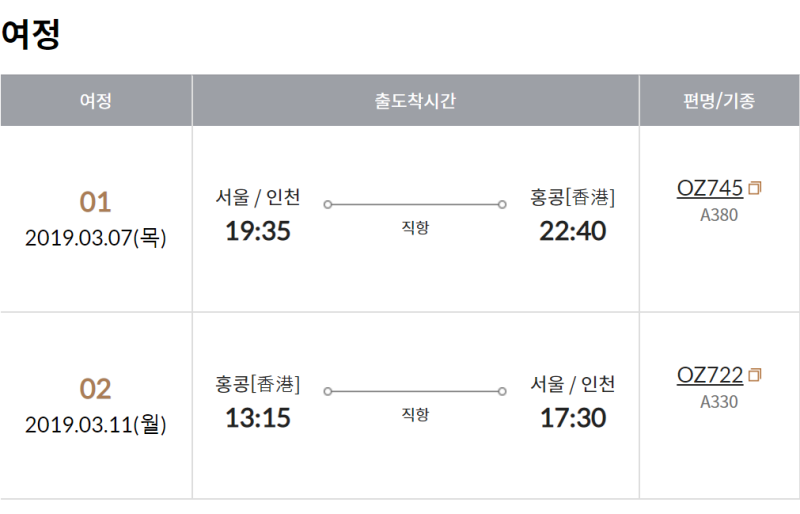Click the 편명/기종 column header
This screenshot has width=800, height=514.
tap(719, 100)
